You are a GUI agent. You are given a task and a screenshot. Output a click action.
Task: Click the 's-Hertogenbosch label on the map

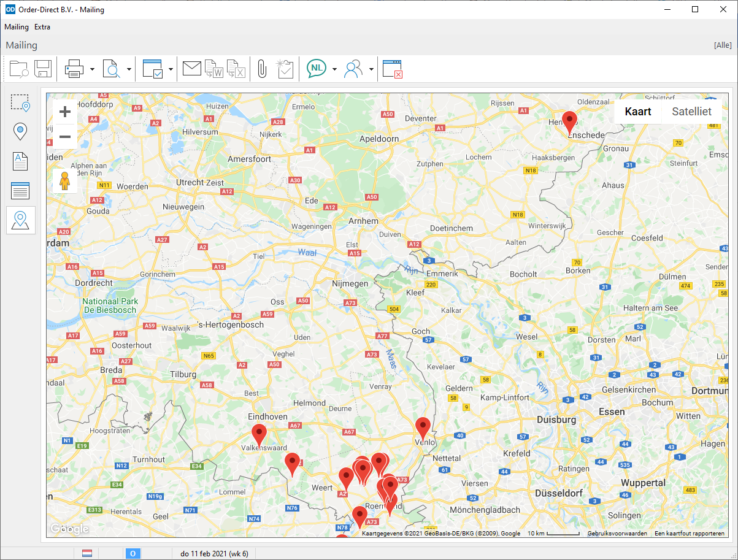[x=231, y=324]
